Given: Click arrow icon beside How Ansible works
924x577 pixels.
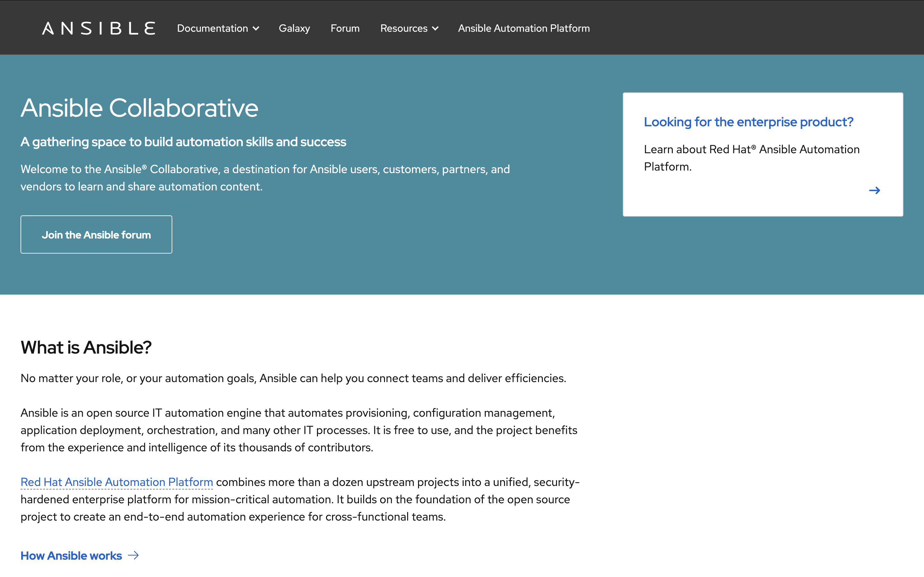Looking at the screenshot, I should coord(133,555).
